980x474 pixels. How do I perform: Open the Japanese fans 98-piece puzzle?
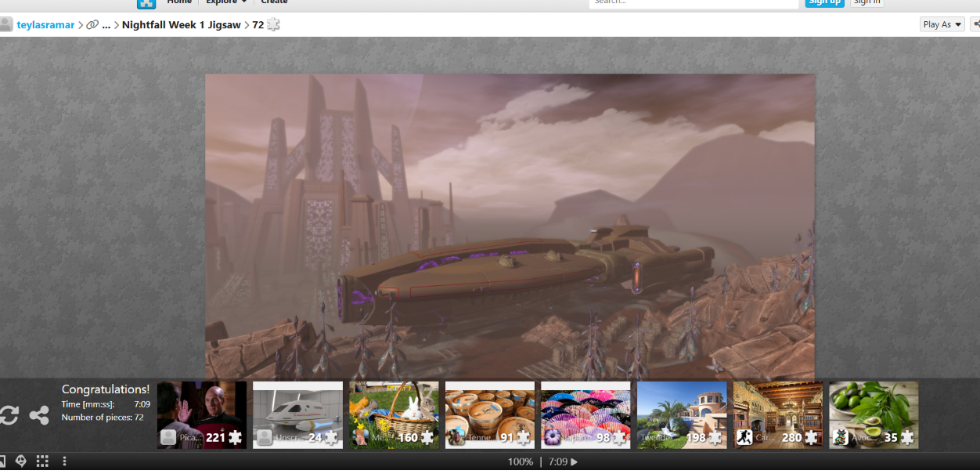[x=585, y=415]
